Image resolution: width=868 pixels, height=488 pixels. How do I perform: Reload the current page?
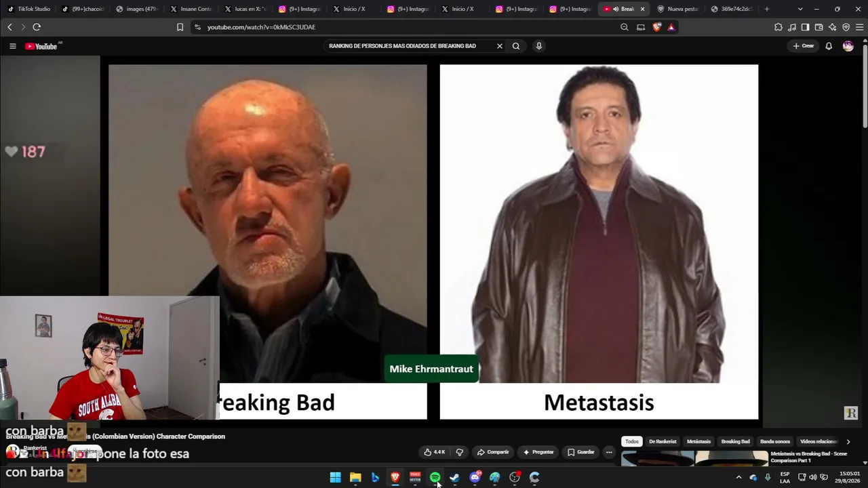[x=37, y=27]
